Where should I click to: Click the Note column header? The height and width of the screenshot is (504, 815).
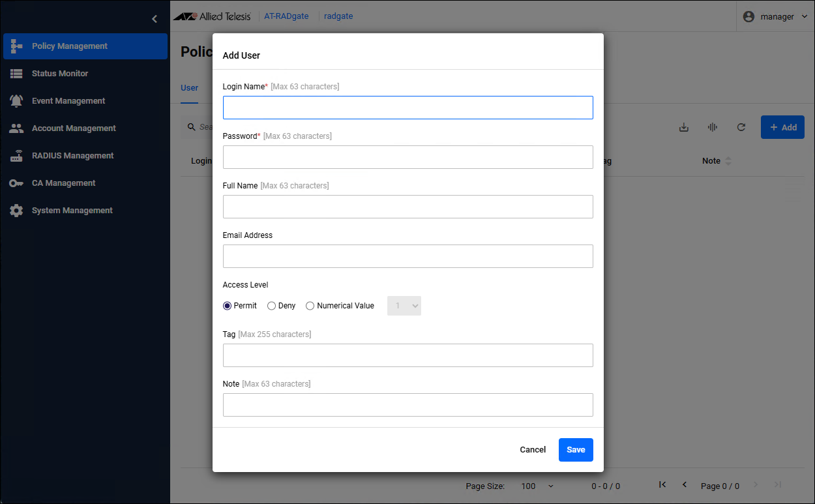coord(711,161)
